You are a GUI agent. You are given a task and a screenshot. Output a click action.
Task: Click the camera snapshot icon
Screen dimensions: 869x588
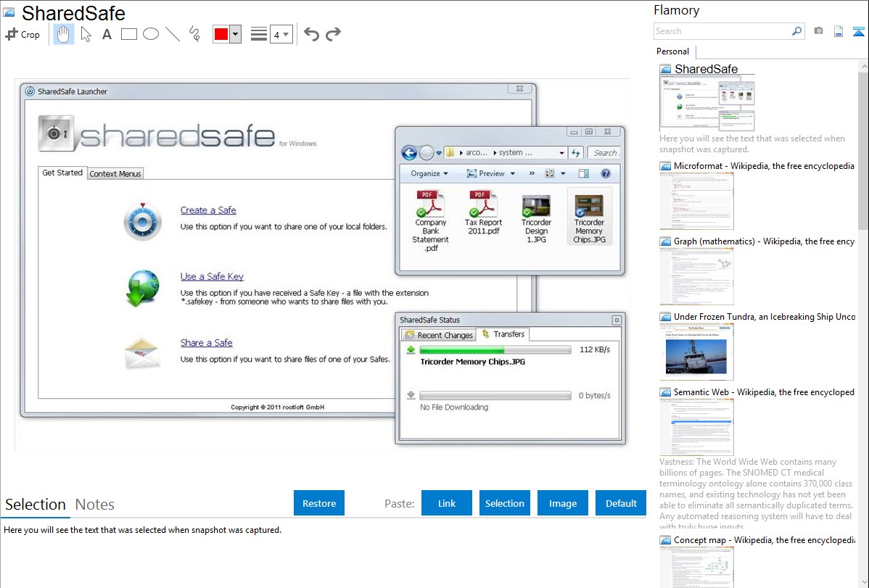pyautogui.click(x=818, y=31)
